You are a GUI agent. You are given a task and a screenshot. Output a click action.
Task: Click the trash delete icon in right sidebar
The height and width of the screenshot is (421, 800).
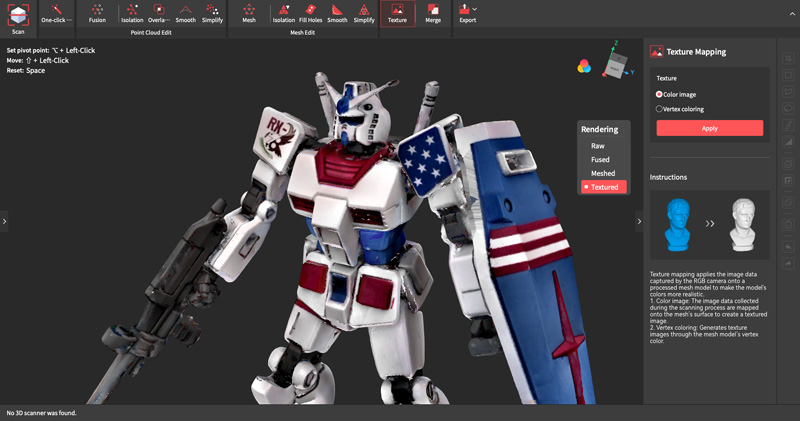(788, 225)
